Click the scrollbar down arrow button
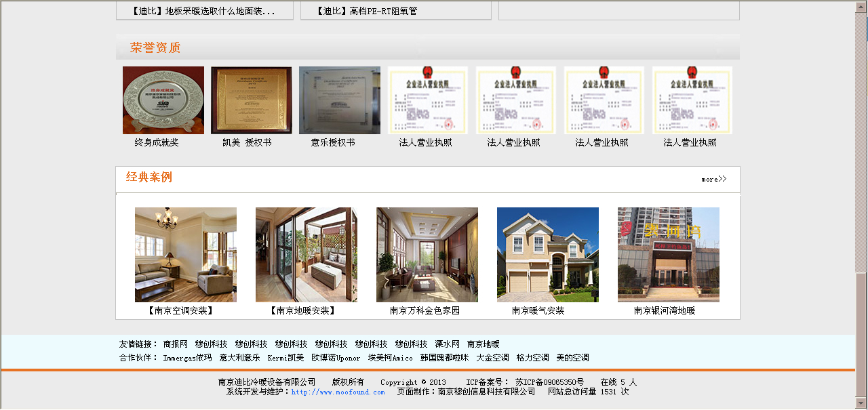The height and width of the screenshot is (410, 868). (861, 404)
